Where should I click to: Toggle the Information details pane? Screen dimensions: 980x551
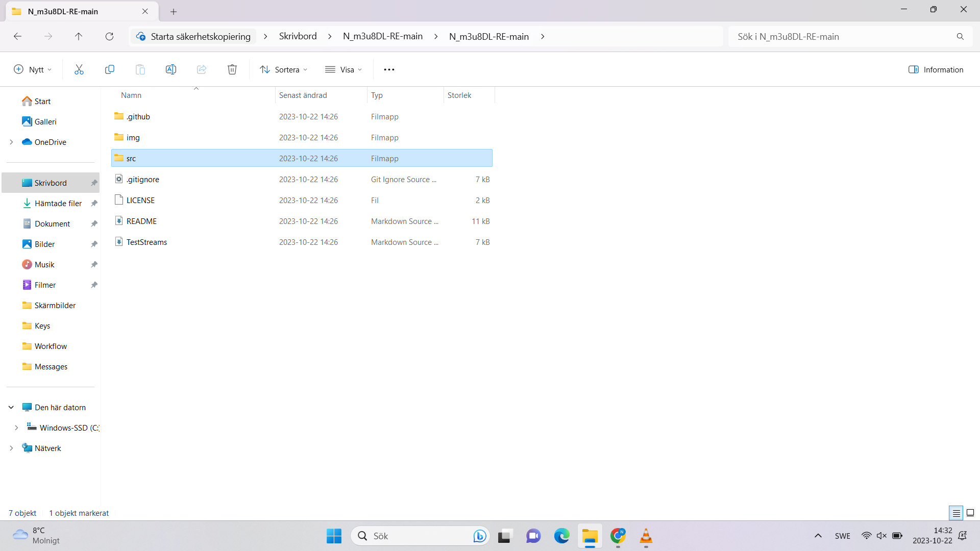(x=936, y=69)
